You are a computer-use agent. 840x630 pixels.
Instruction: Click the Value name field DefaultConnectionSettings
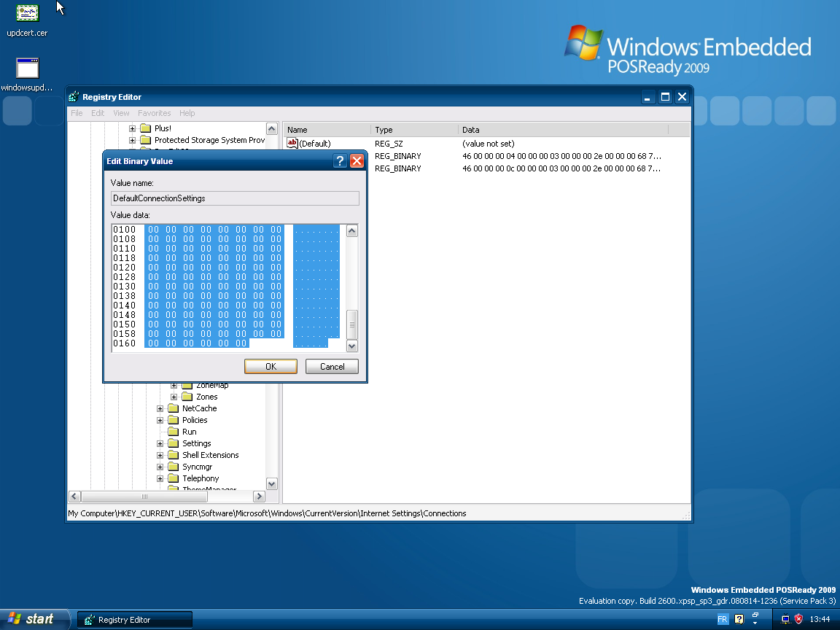pos(235,198)
